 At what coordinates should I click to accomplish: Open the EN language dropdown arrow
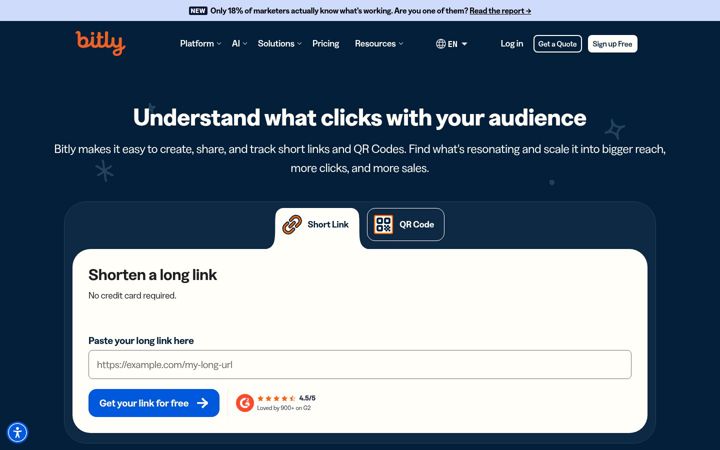(464, 44)
